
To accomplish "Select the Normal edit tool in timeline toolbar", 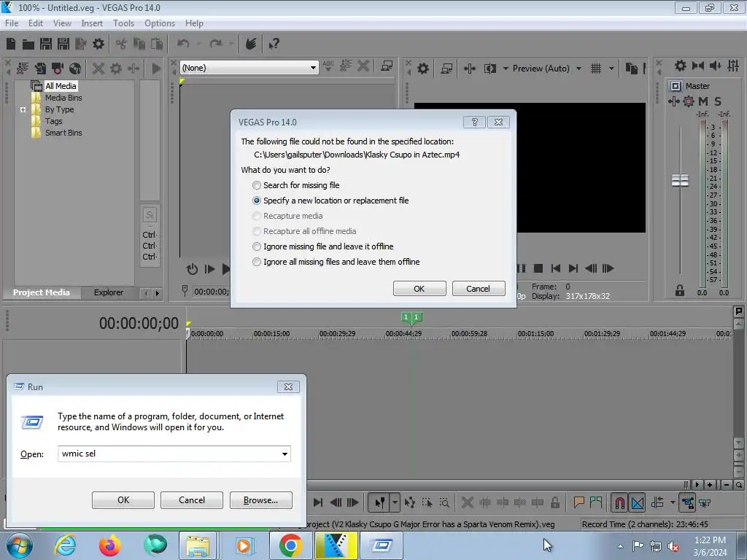I will click(379, 502).
